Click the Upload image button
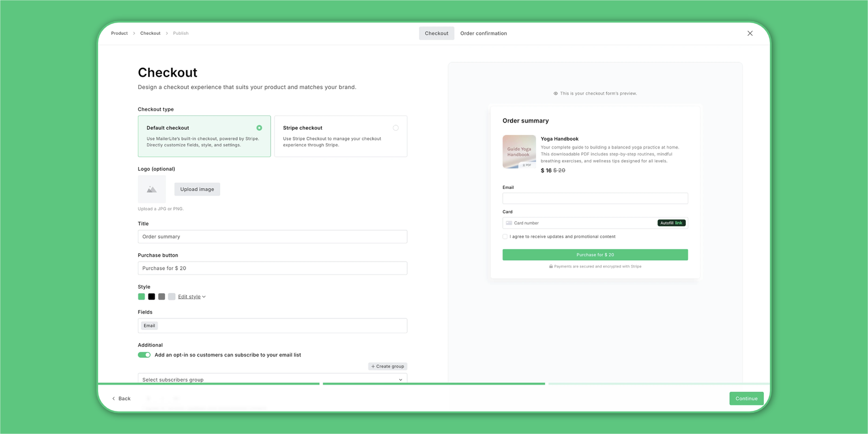868x434 pixels. pos(197,189)
